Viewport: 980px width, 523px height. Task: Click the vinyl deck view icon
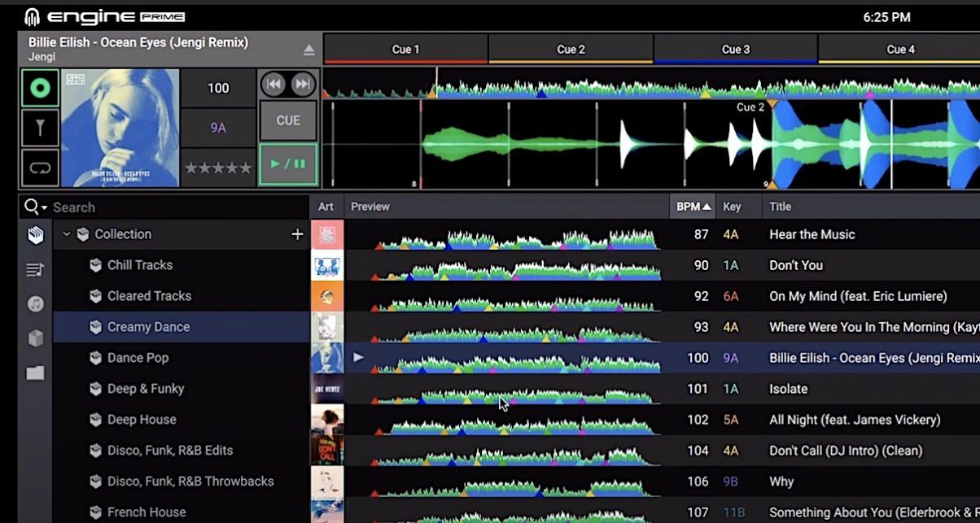39,87
